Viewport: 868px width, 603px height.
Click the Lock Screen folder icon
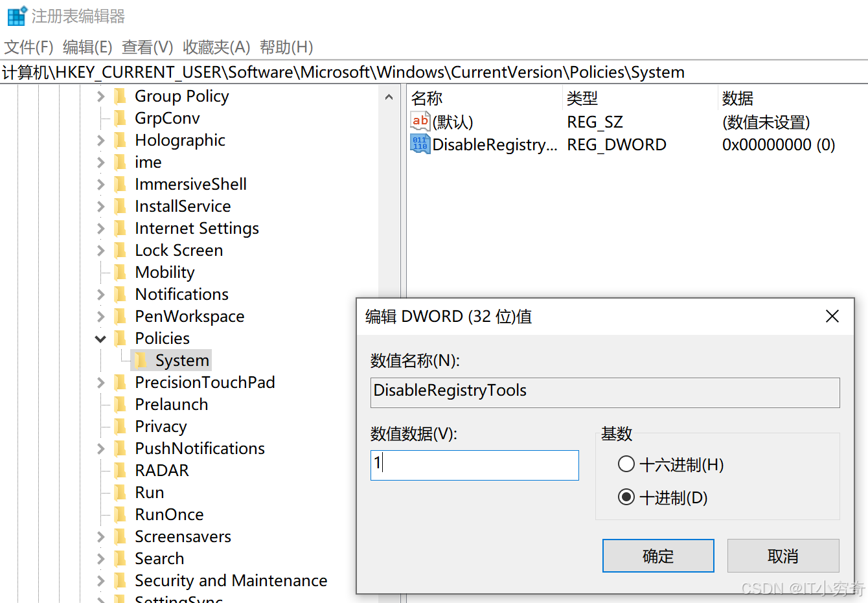pyautogui.click(x=120, y=251)
